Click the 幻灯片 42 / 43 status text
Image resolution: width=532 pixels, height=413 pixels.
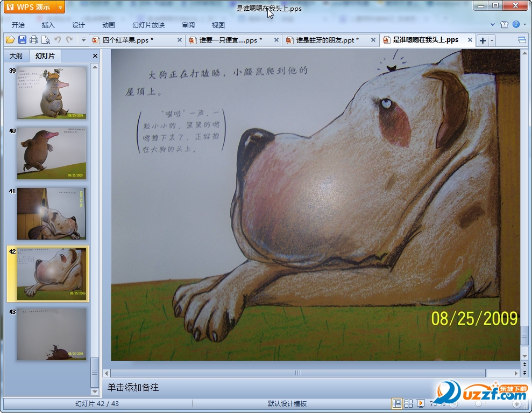pos(97,403)
